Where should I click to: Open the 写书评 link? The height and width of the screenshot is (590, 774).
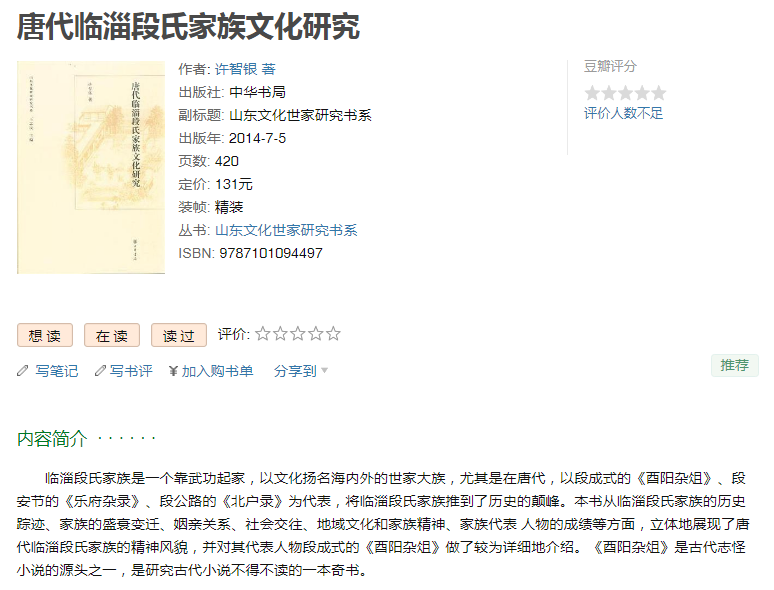coord(131,371)
